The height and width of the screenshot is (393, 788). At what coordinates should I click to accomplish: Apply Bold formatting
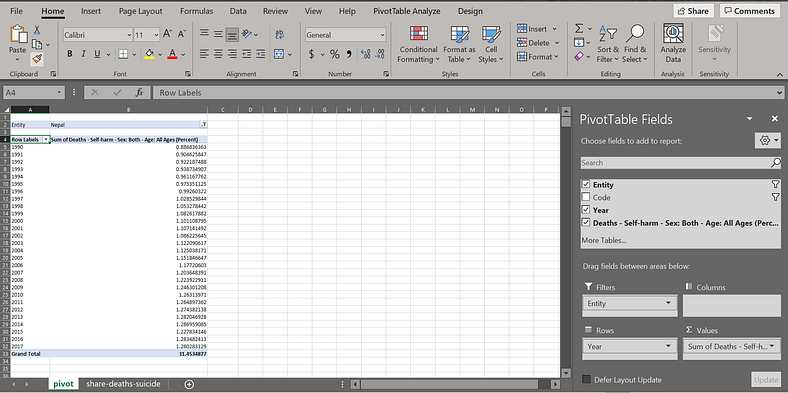tap(70, 54)
